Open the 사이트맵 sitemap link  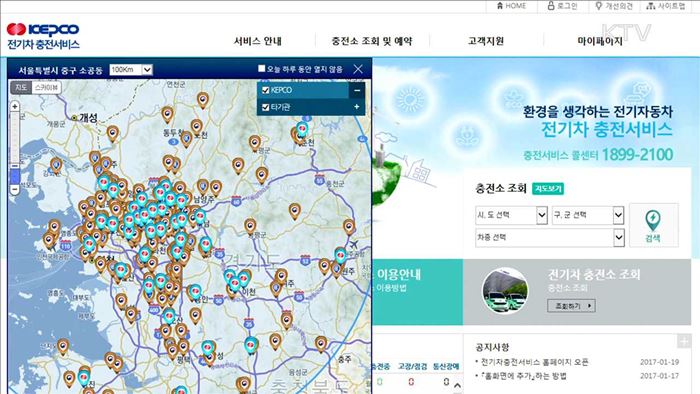click(666, 6)
